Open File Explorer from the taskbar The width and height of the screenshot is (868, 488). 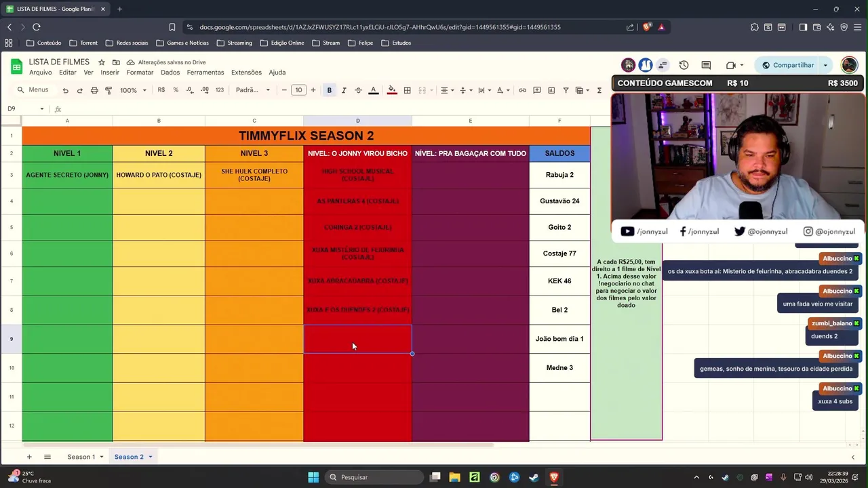pyautogui.click(x=454, y=477)
